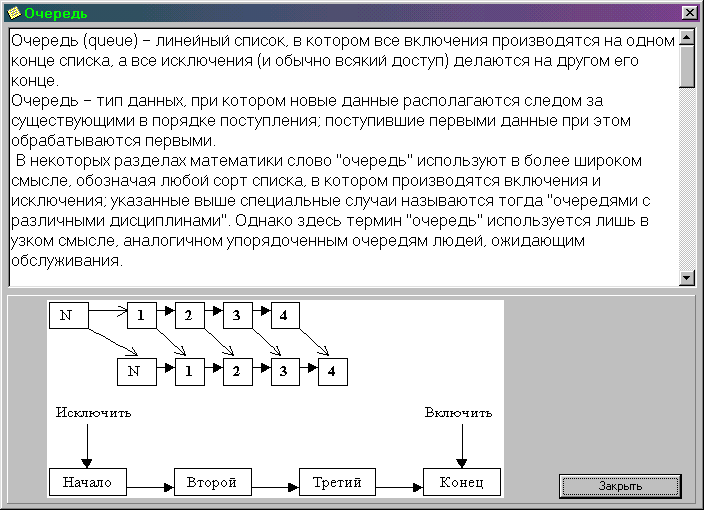The image size is (705, 511).
Task: Click the Включить label in the diagram
Action: 459,413
